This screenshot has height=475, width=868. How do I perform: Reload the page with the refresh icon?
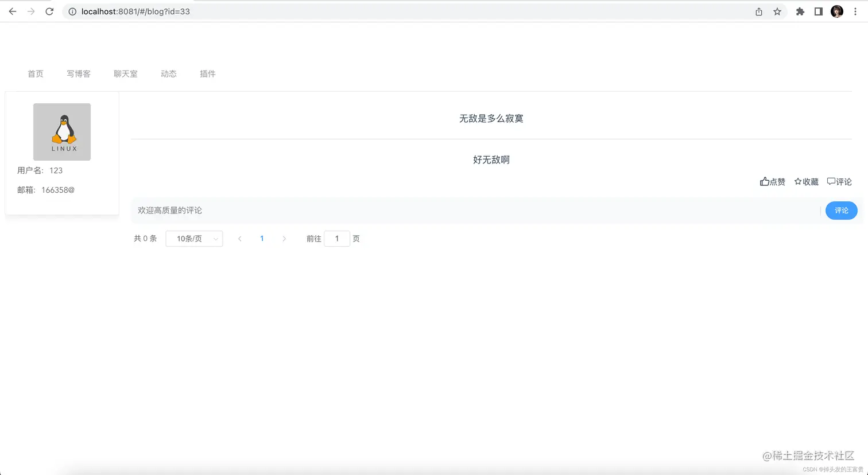49,11
